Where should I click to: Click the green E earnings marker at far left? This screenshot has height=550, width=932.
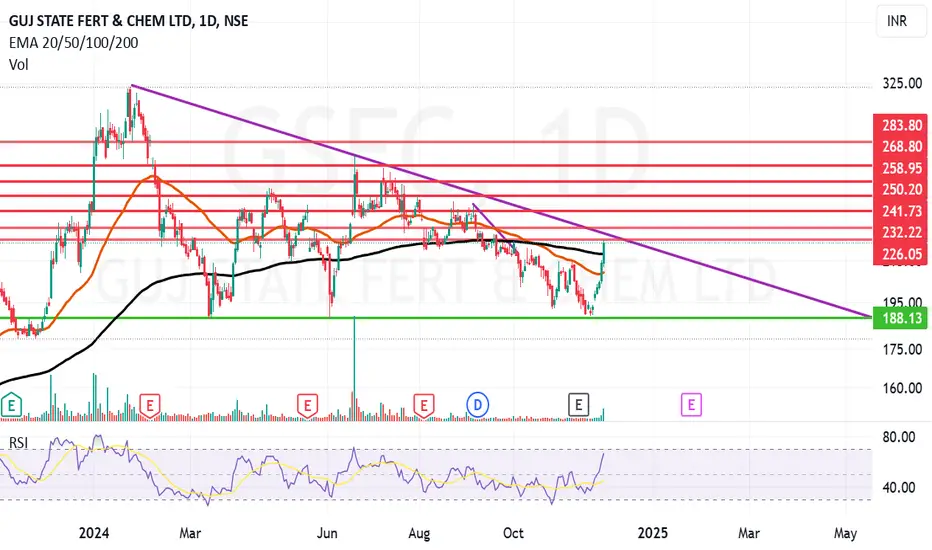point(11,406)
